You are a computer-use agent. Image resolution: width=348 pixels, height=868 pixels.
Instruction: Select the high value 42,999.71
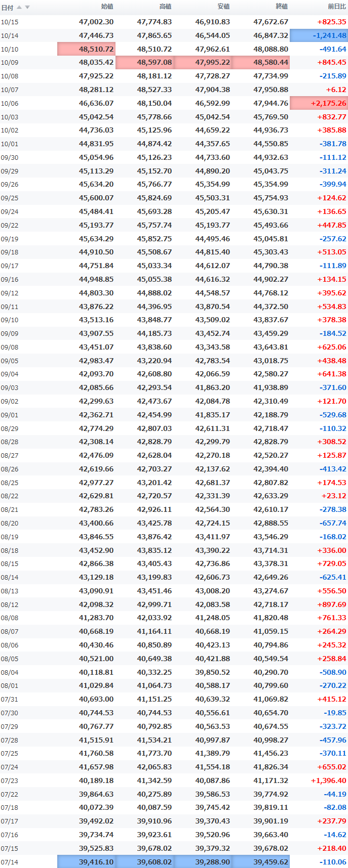coord(154,604)
